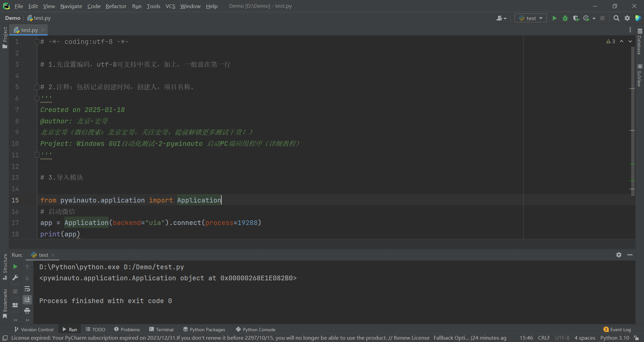Open the Problems tool window
The image size is (644, 342).
click(127, 330)
